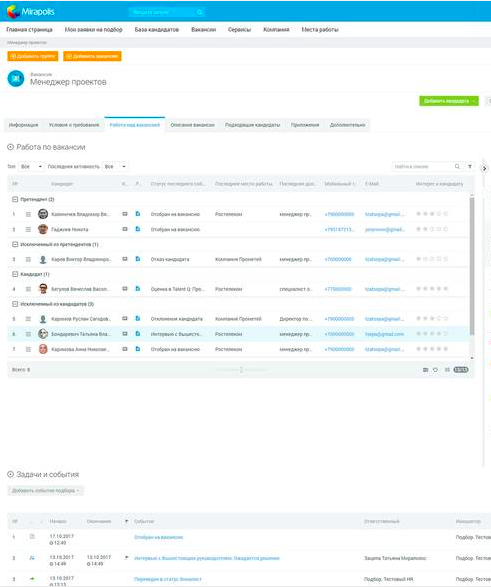Toggle the dark pill switch in table footer

pos(461,370)
